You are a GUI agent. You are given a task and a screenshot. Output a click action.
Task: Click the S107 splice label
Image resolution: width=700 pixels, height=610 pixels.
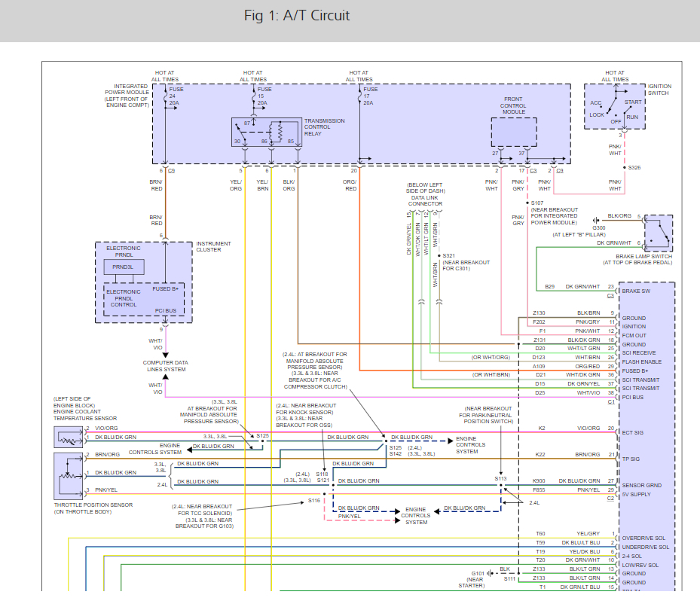click(537, 203)
